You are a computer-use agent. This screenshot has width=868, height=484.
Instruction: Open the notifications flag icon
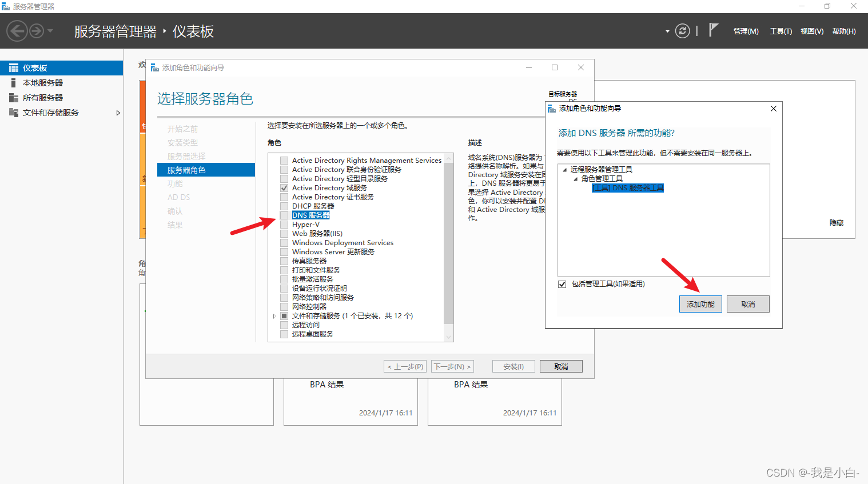[x=713, y=30]
